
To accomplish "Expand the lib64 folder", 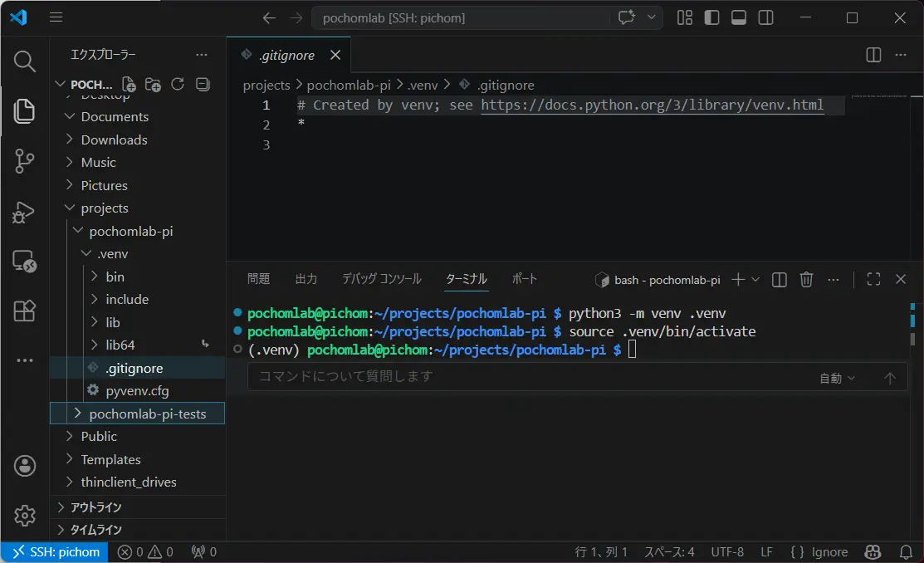I will pyautogui.click(x=95, y=345).
